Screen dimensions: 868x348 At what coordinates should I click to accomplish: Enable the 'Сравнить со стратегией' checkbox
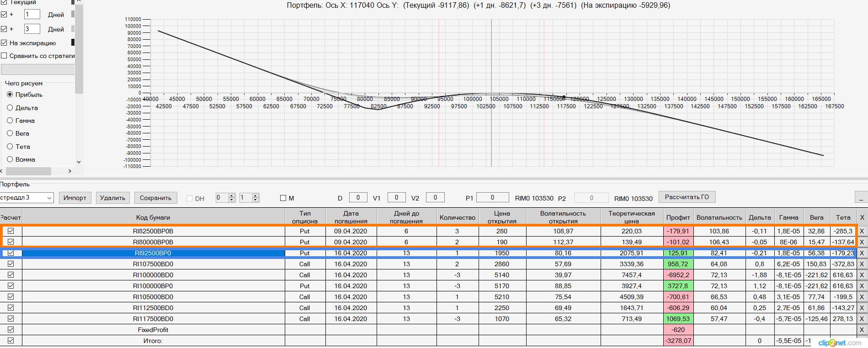click(x=4, y=56)
